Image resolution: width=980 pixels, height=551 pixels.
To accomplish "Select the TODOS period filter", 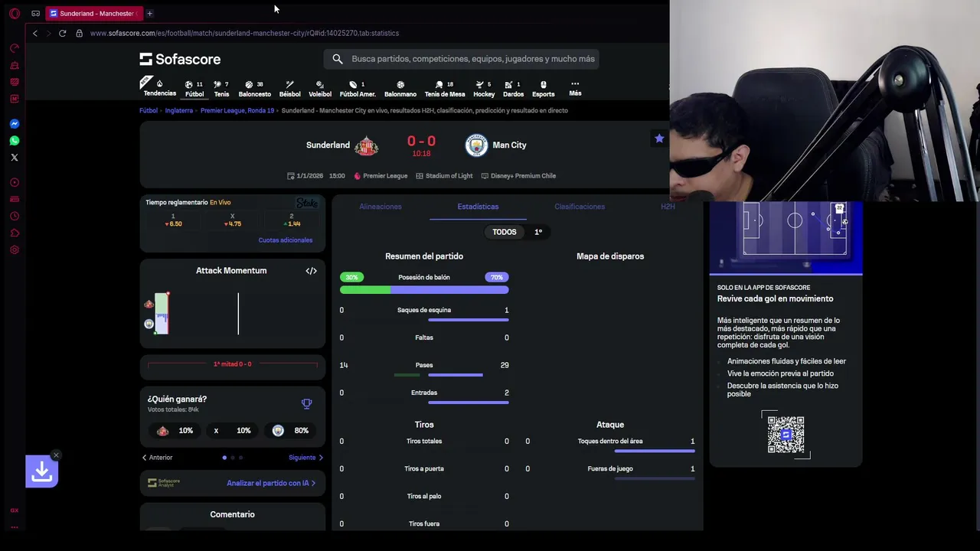I will pos(505,232).
